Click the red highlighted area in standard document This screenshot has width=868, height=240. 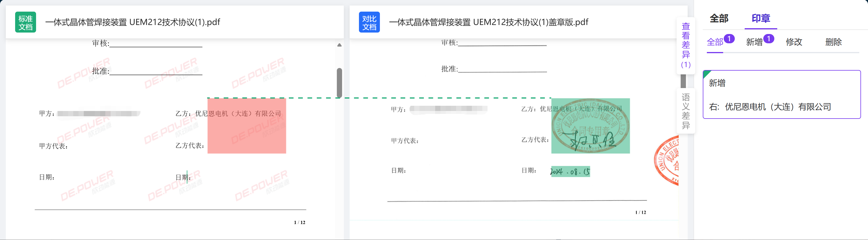(x=246, y=126)
